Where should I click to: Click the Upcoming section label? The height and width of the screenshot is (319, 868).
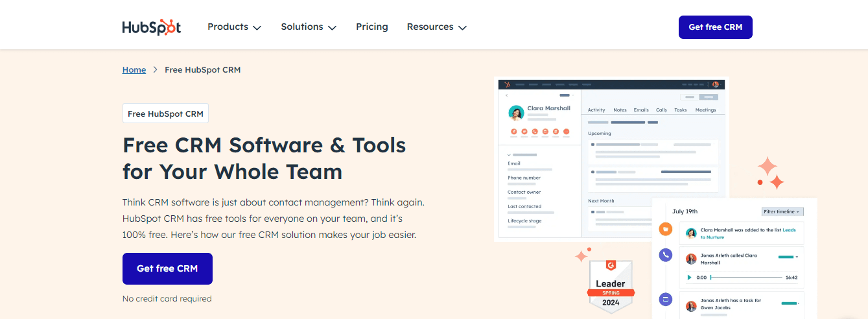click(600, 134)
